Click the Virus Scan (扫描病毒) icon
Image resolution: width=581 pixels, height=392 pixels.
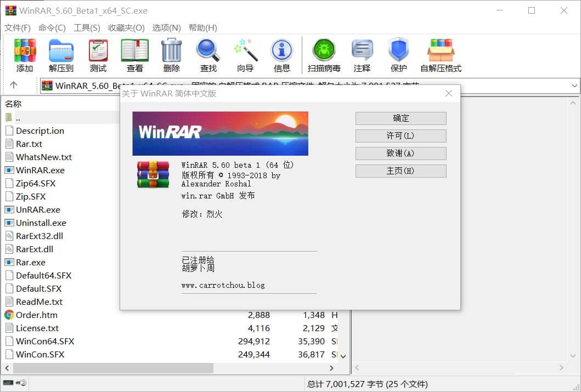(x=324, y=51)
